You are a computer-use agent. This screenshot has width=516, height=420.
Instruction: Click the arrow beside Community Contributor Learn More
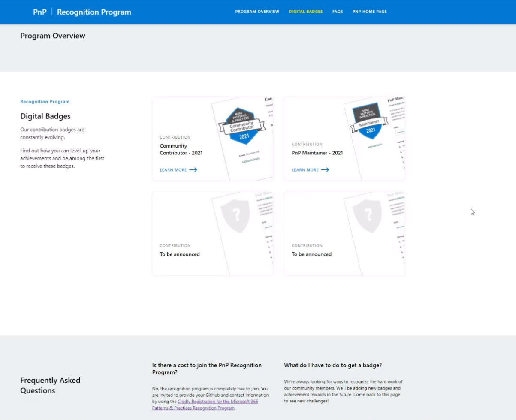tap(194, 169)
